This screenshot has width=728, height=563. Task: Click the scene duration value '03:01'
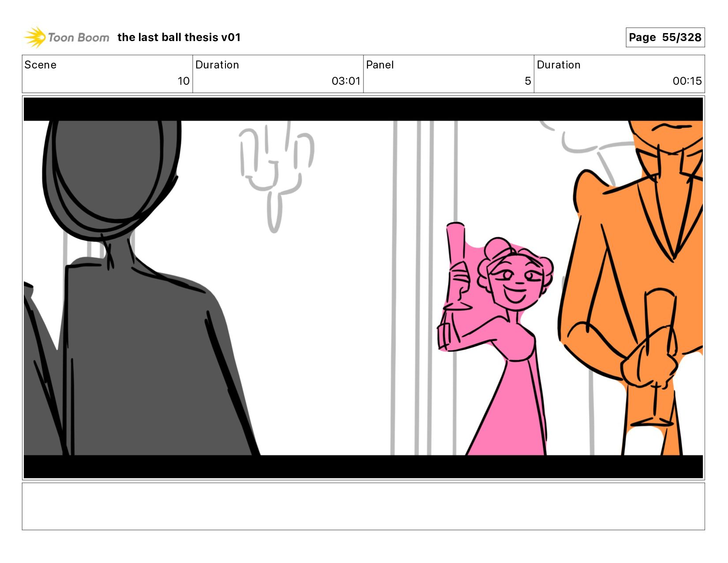click(346, 81)
